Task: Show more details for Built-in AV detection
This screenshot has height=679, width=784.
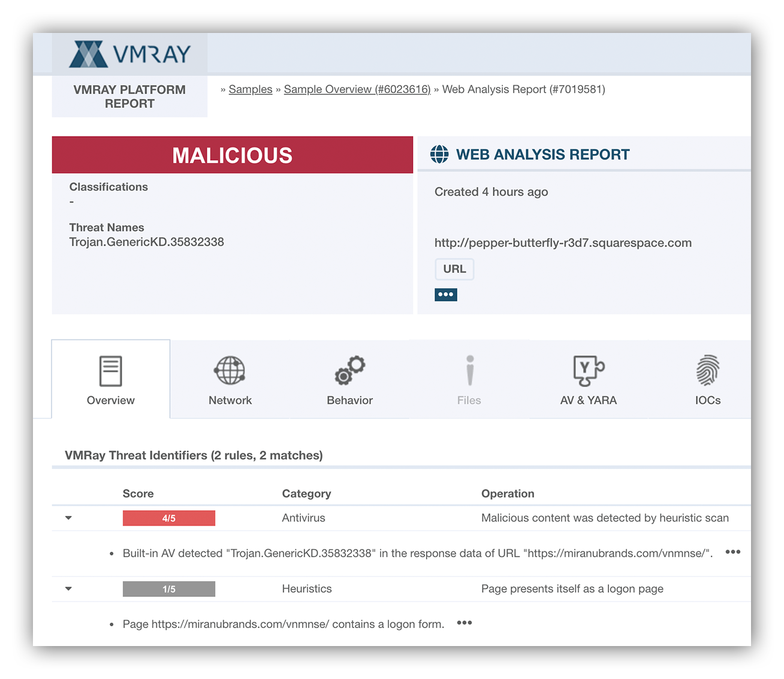Action: [733, 551]
